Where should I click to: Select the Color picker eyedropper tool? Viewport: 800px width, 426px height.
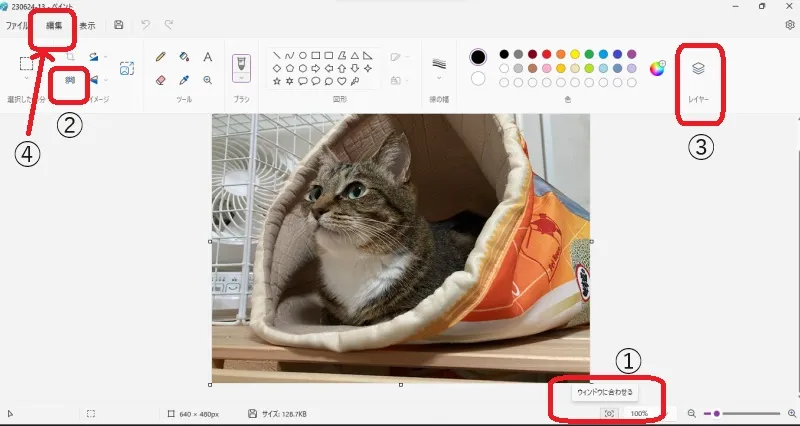[185, 80]
